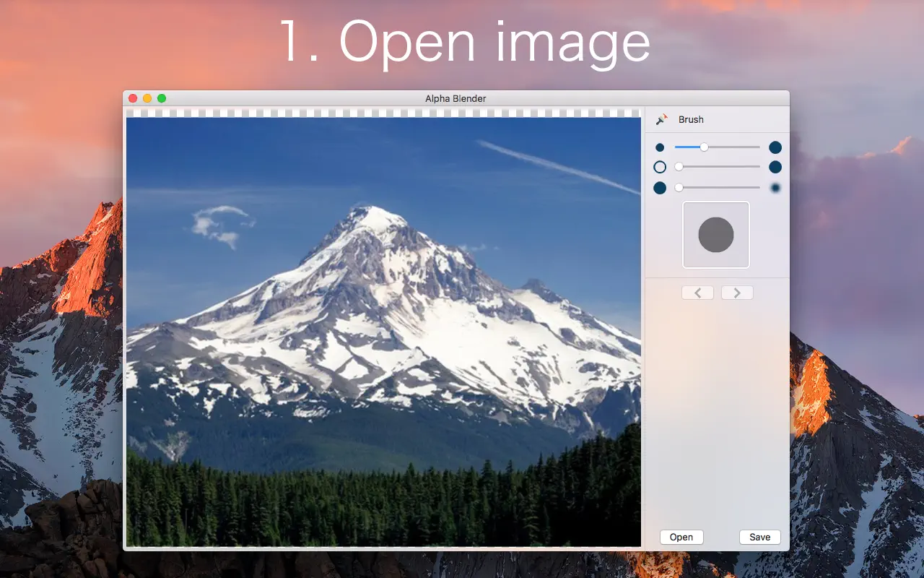This screenshot has height=578, width=924.
Task: Click the brush size slider handle
Action: click(704, 147)
